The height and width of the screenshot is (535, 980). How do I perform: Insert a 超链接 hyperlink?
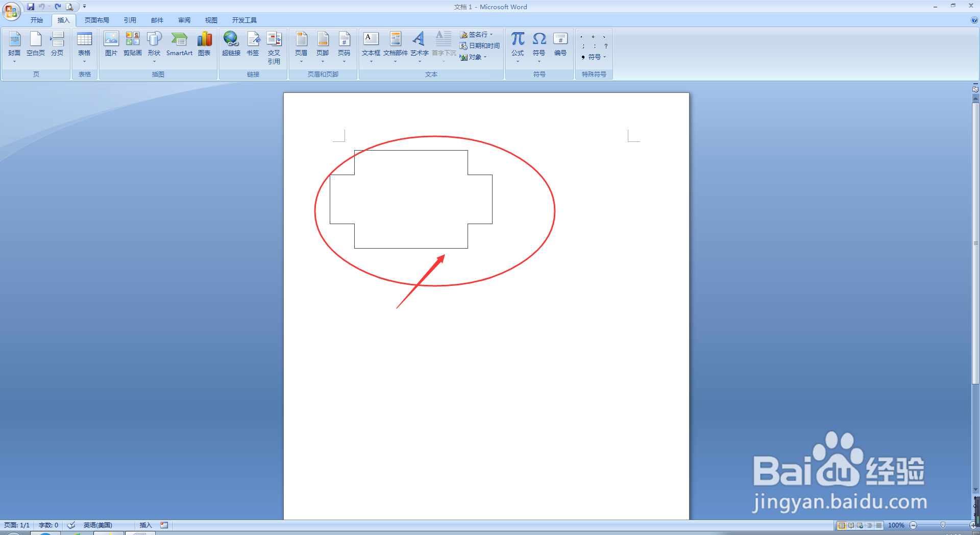231,44
